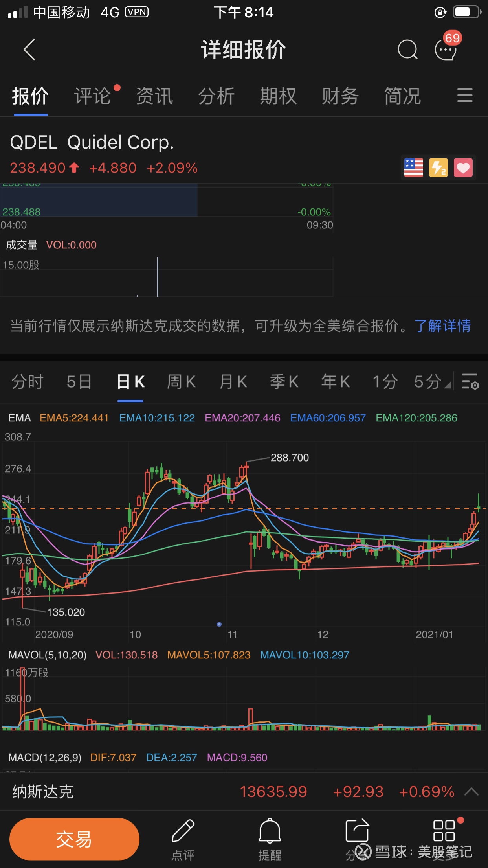This screenshot has height=868, width=488.
Task: Tap the yellow lightning L2 icon
Action: tap(438, 168)
